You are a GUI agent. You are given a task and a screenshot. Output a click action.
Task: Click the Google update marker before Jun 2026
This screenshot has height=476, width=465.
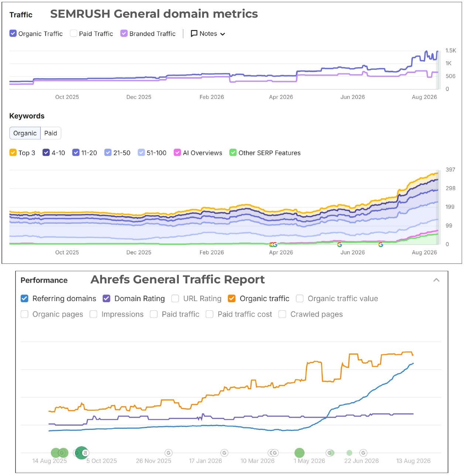(339, 245)
